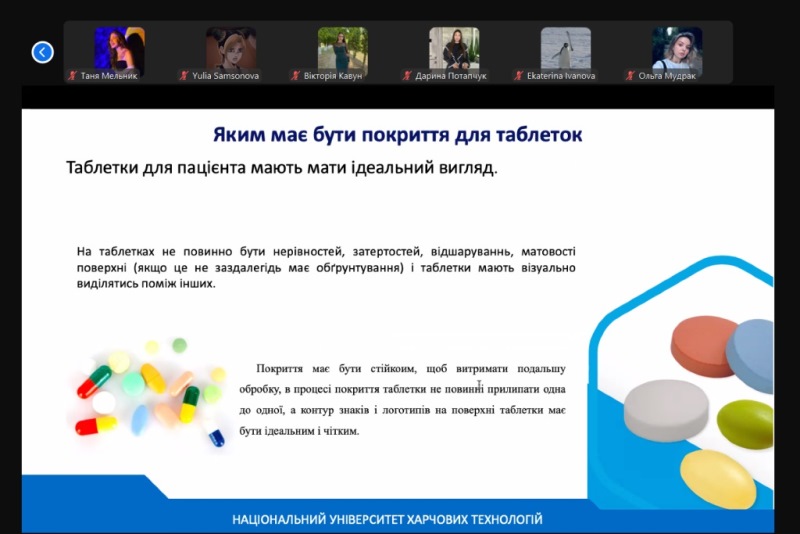800x534 pixels.
Task: Click muted mic icon beside Ольга Мудрак
Action: [x=630, y=75]
